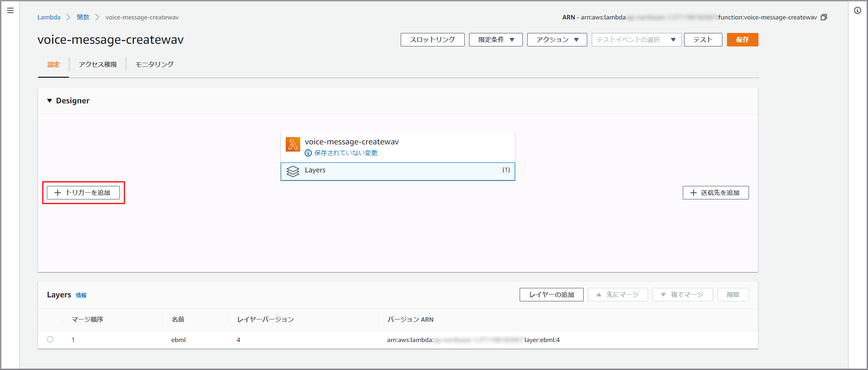Click the バージョン ARN column header
868x370 pixels.
410,319
